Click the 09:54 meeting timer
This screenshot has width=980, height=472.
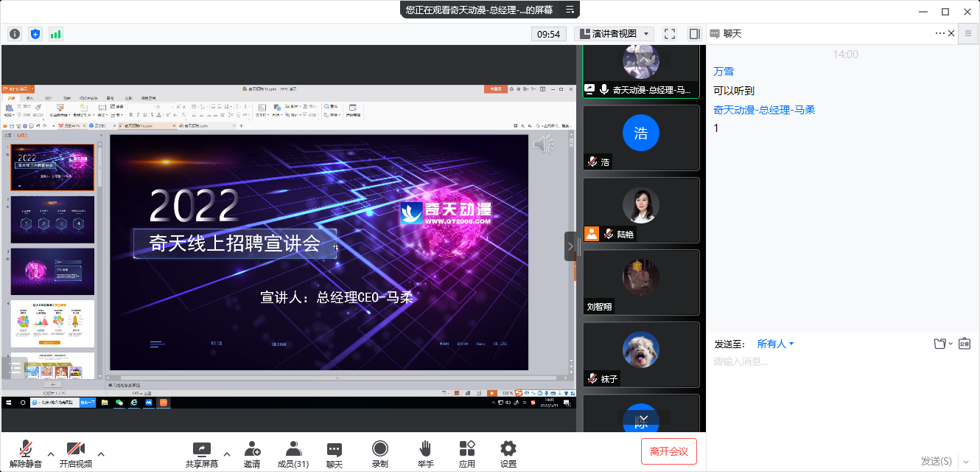tap(548, 34)
